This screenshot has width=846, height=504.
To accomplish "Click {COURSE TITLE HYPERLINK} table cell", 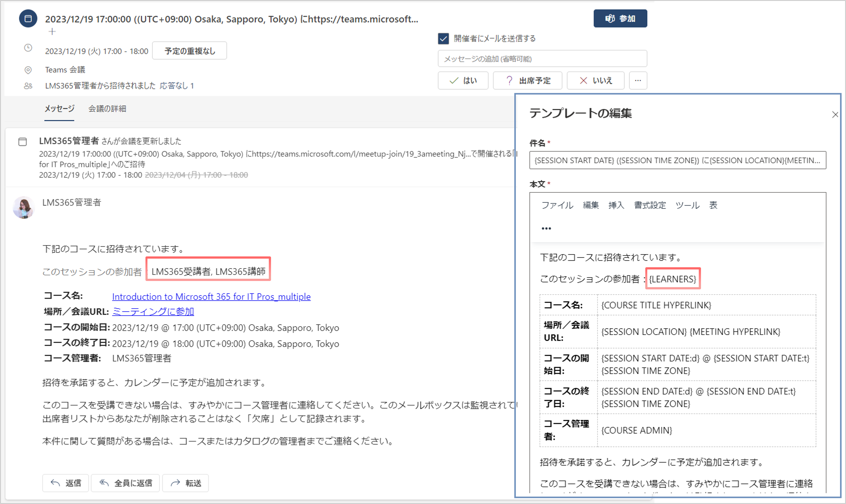I will click(707, 305).
